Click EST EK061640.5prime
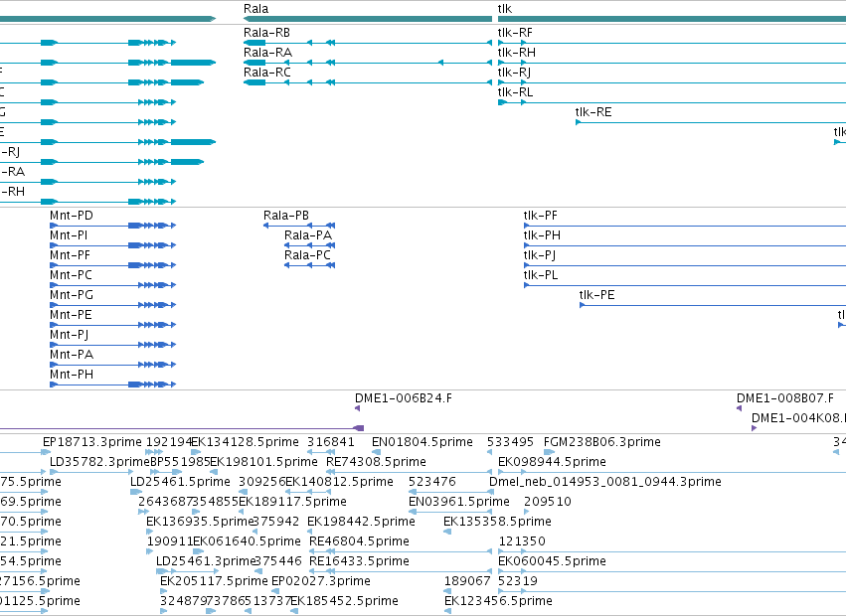 247,542
